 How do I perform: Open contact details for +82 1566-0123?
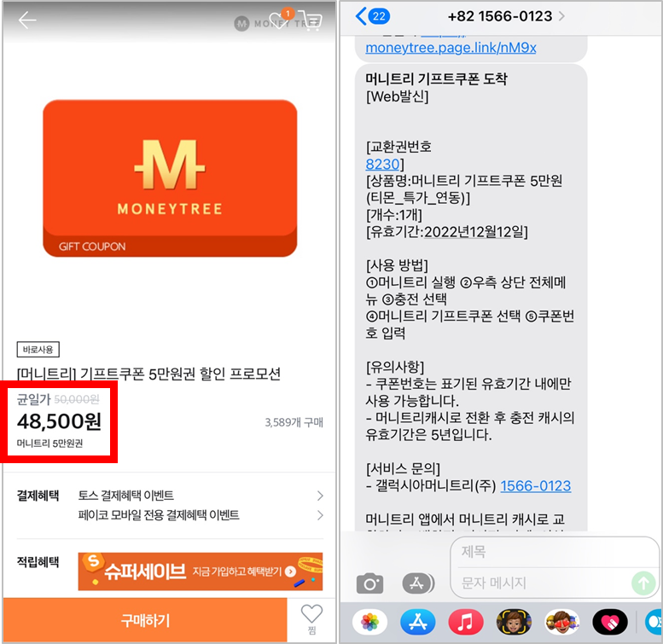click(x=506, y=16)
